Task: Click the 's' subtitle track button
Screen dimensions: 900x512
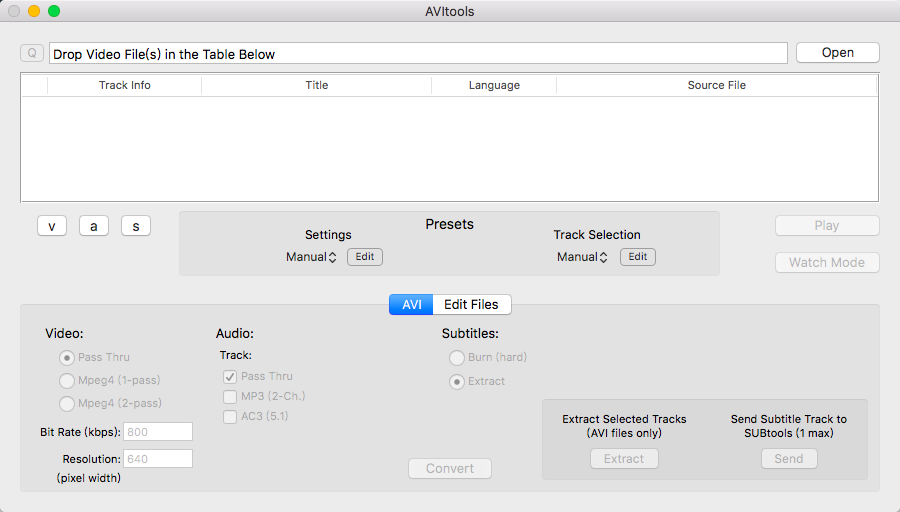Action: [x=136, y=226]
